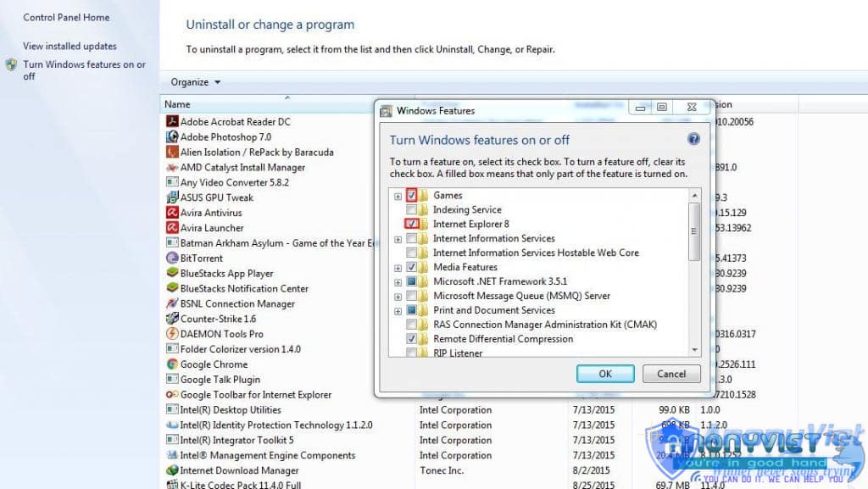Expand the Microsoft .NET Framework 3.5.1 node
Viewport: 868px width, 489px height.
[398, 283]
